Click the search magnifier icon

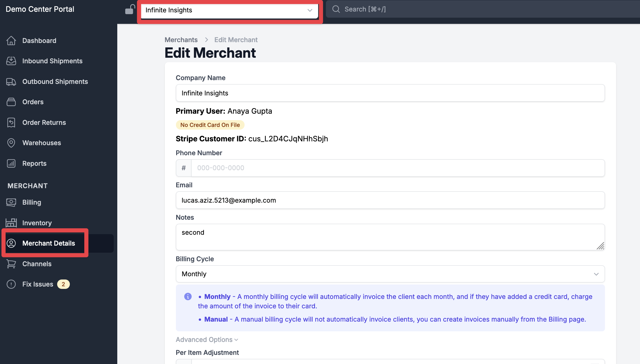336,9
